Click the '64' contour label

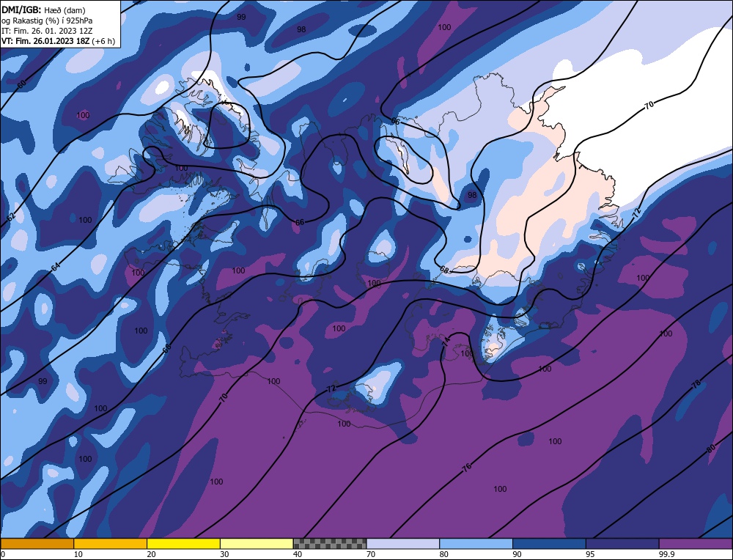56,267
